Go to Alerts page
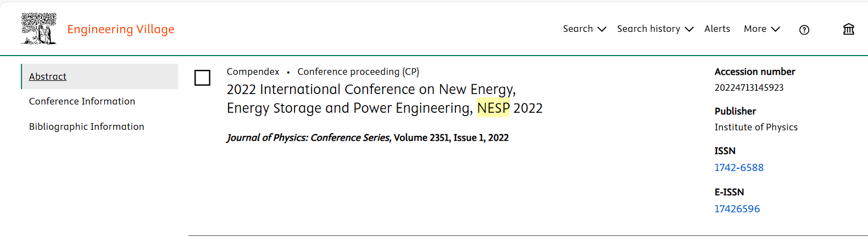The width and height of the screenshot is (868, 242). pos(717,29)
